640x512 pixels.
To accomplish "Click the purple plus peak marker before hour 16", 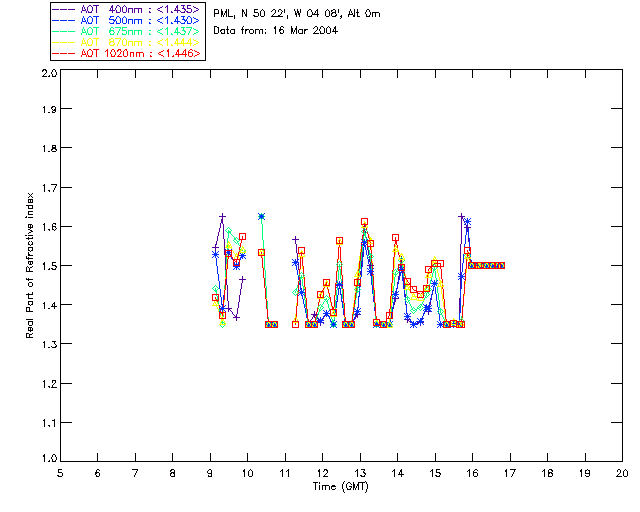I will click(461, 216).
